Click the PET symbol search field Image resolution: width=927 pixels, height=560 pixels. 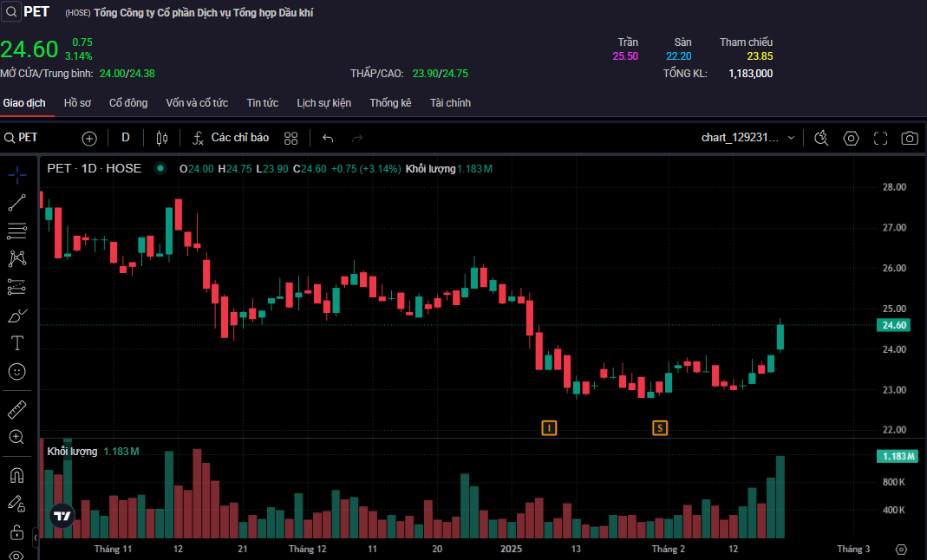tap(39, 138)
